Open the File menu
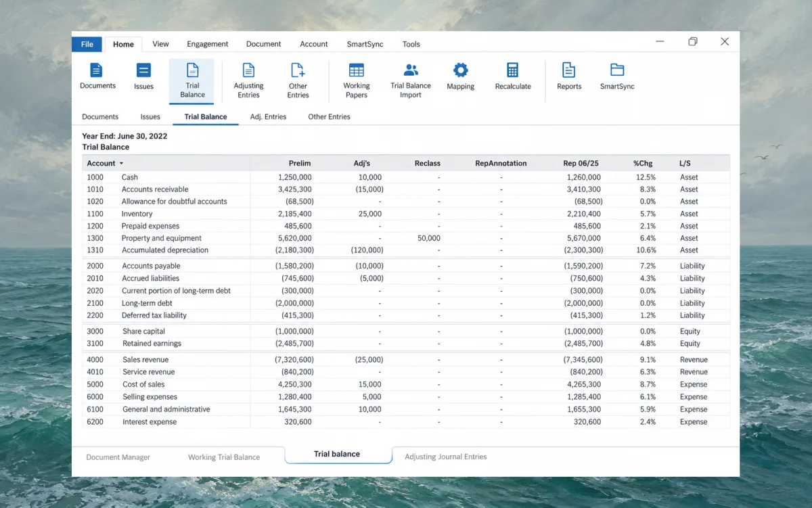The width and height of the screenshot is (812, 508). pyautogui.click(x=87, y=44)
